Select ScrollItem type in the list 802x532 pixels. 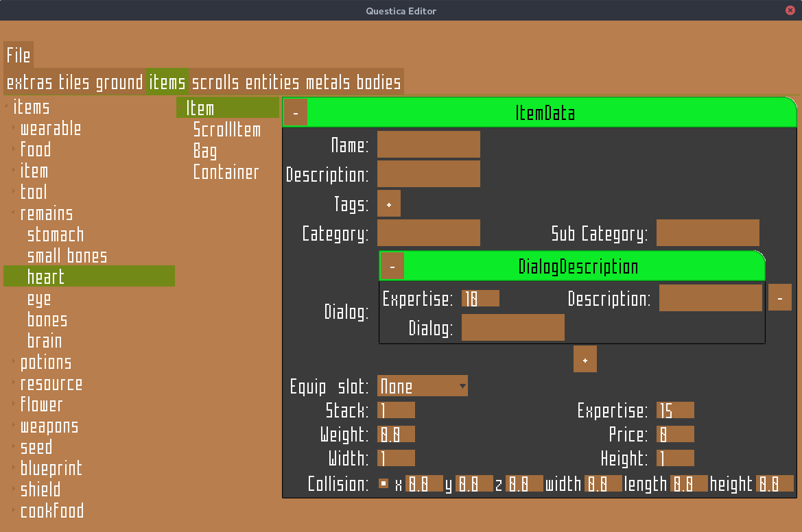226,130
